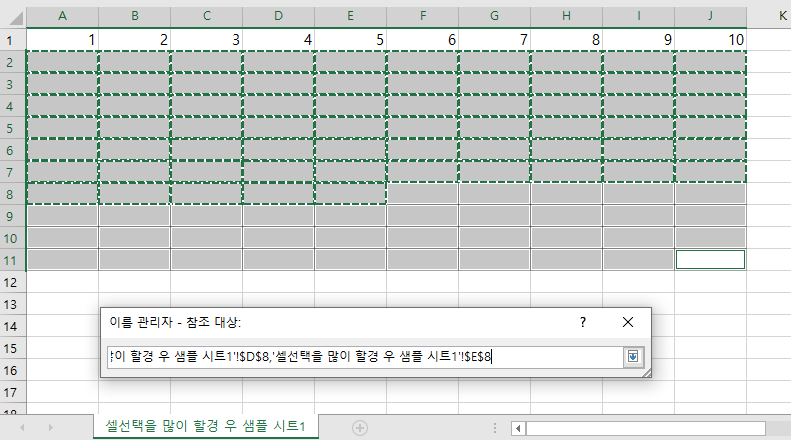This screenshot has width=791, height=440.
Task: Click the resize grip of refers-to dialog
Action: click(x=646, y=373)
